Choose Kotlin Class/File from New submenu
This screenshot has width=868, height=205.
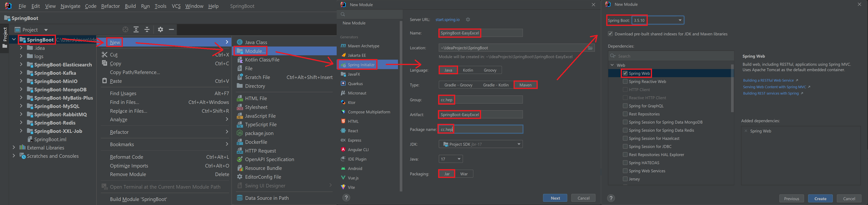(x=262, y=60)
